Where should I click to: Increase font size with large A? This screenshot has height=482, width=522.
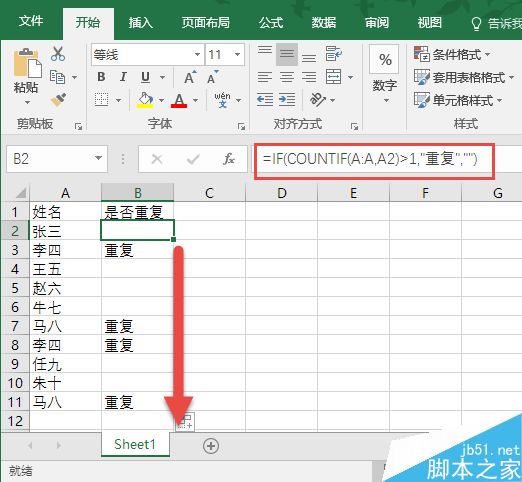coord(190,77)
